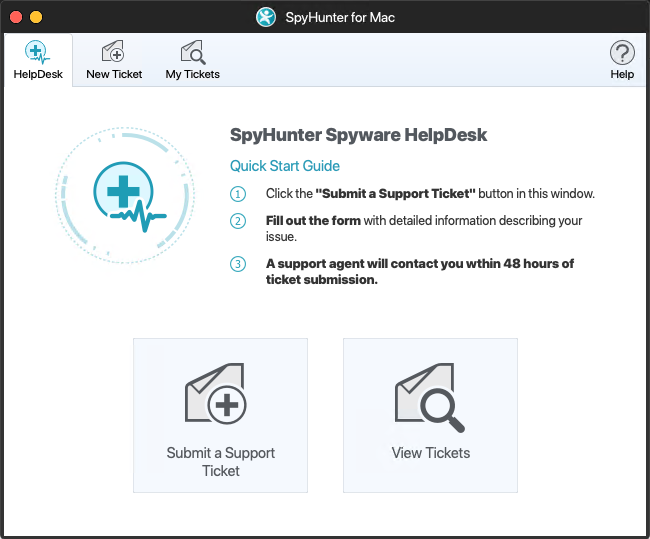Switch to the "My Tickets" tab label
This screenshot has width=650, height=539.
[x=192, y=74]
